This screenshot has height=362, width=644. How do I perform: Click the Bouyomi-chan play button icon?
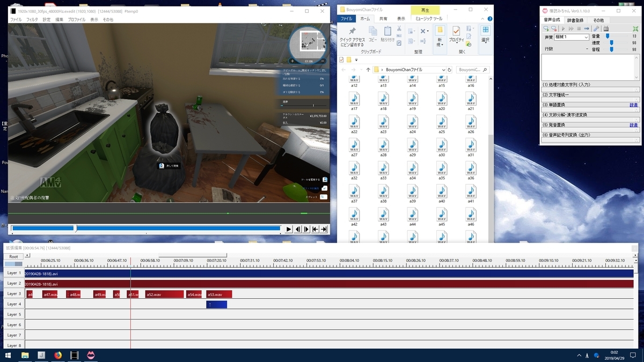click(x=563, y=28)
